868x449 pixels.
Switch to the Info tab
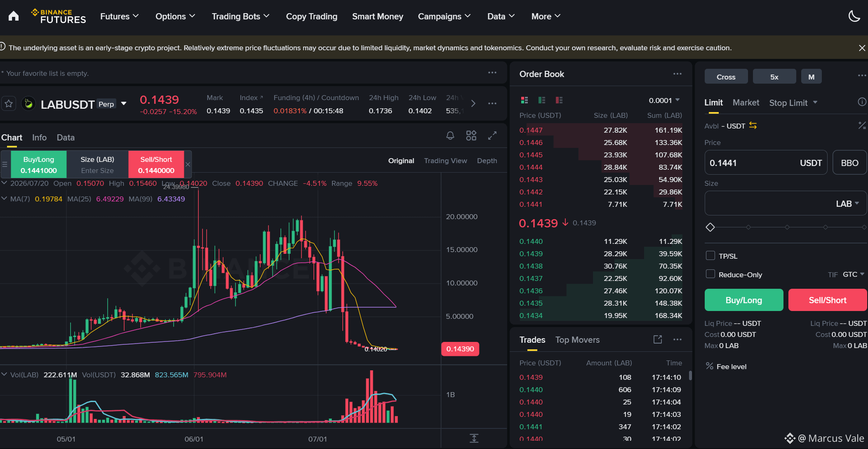40,137
